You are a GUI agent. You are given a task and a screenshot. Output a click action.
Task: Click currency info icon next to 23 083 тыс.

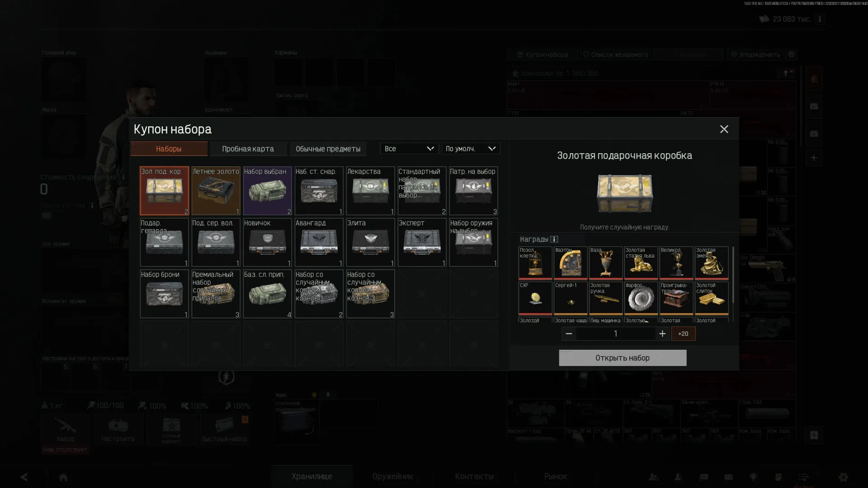click(x=820, y=19)
